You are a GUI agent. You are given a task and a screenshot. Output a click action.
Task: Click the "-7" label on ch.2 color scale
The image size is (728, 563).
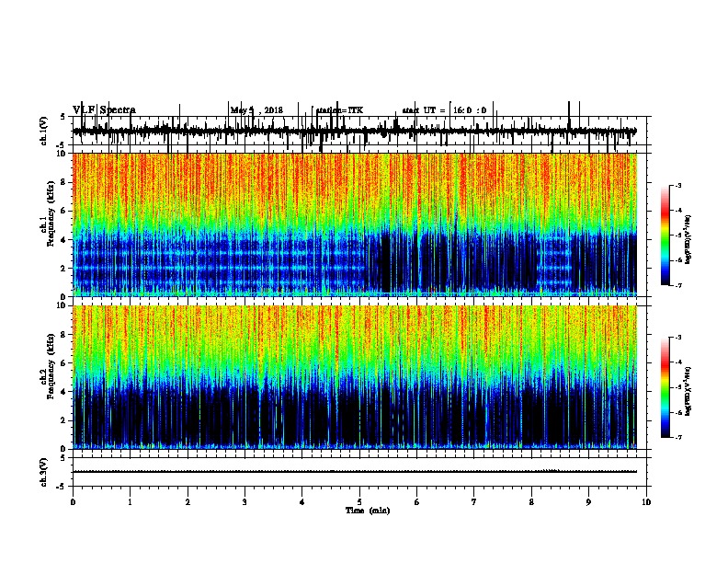click(677, 438)
